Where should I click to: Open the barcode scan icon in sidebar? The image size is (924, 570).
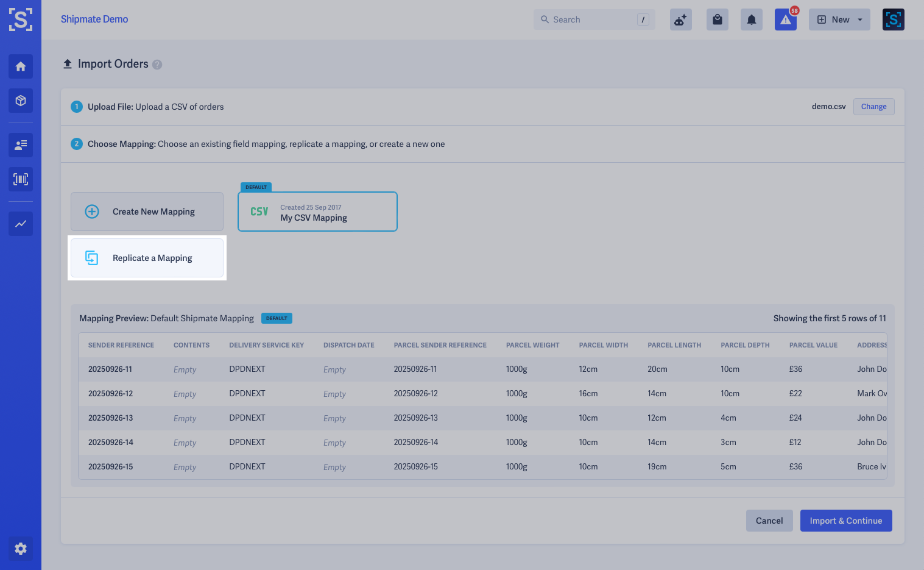coord(21,179)
